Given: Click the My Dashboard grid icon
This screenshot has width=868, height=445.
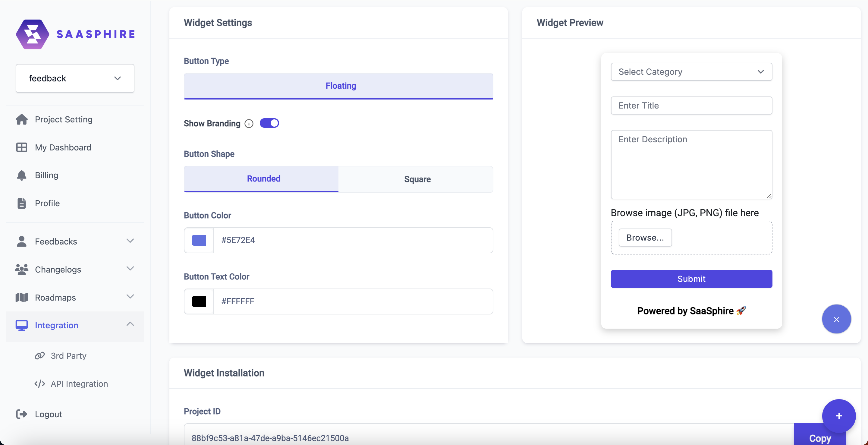Looking at the screenshot, I should [22, 147].
